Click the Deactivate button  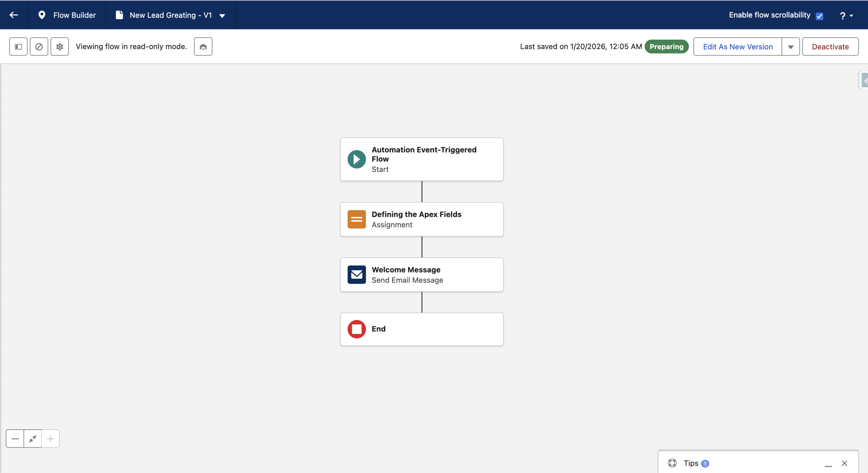[x=830, y=47]
